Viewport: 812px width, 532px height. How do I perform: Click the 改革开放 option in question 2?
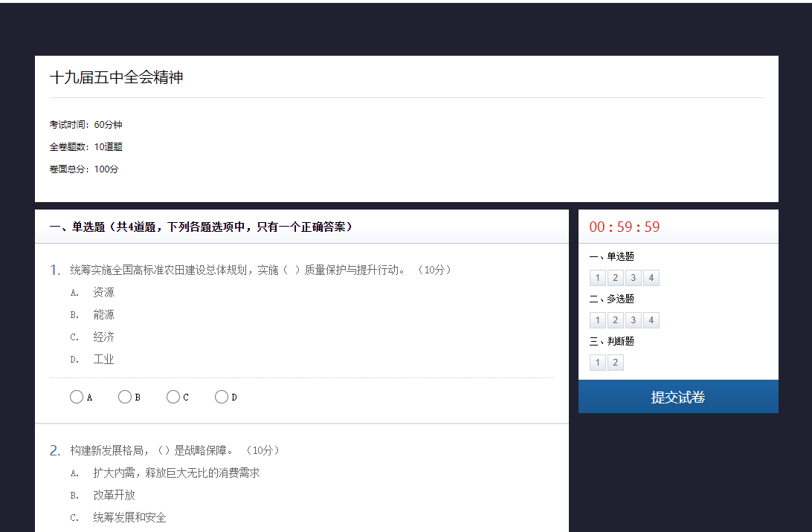114,495
